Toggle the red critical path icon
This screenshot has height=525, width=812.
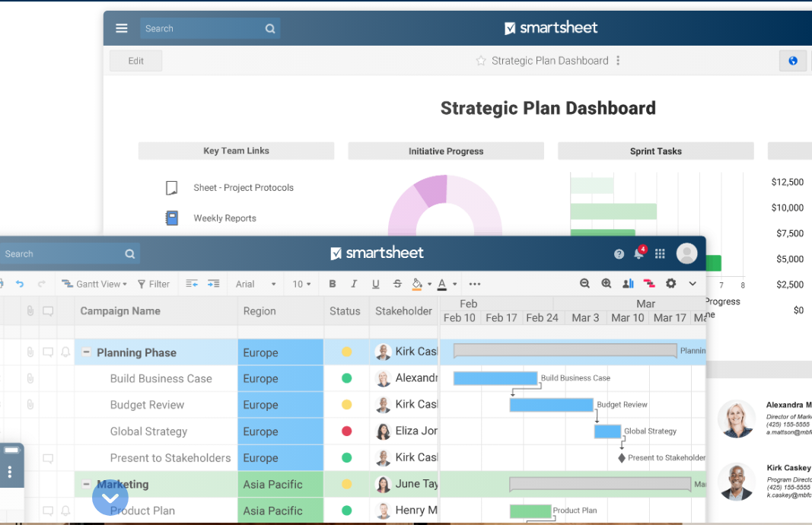click(649, 283)
